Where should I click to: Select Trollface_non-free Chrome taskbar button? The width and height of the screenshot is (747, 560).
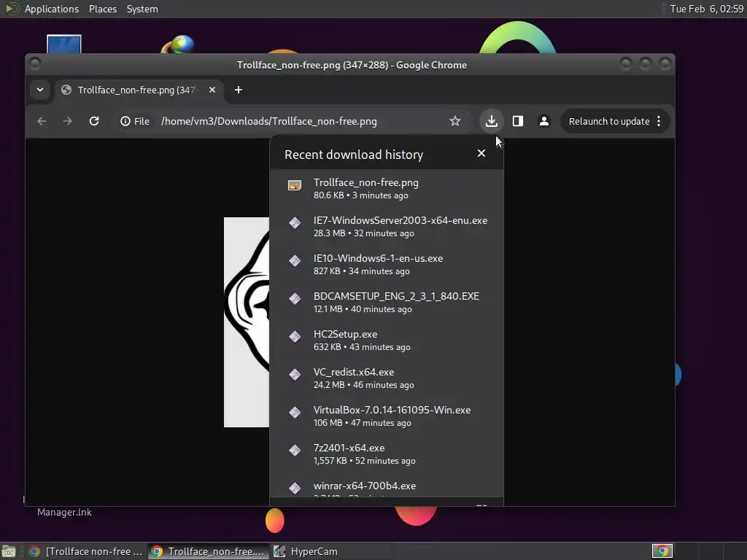(208, 551)
